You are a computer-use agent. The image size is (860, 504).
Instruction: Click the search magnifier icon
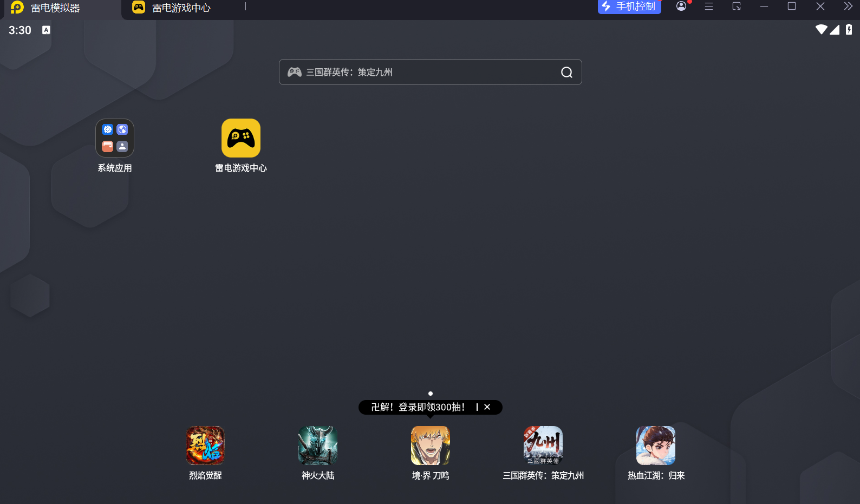566,73
